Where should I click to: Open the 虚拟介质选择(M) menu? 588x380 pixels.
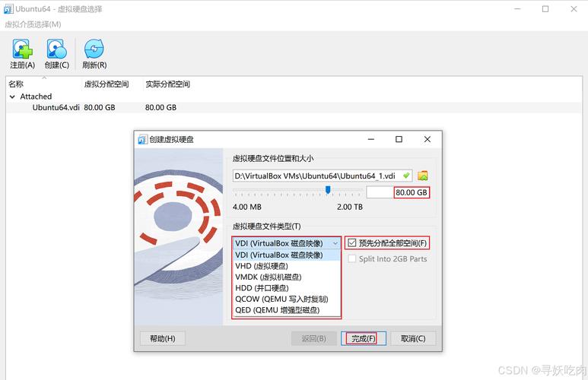pos(33,24)
